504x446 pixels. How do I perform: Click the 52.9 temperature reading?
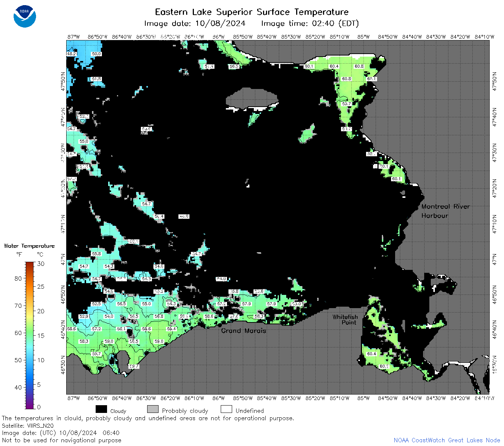pos(84,316)
